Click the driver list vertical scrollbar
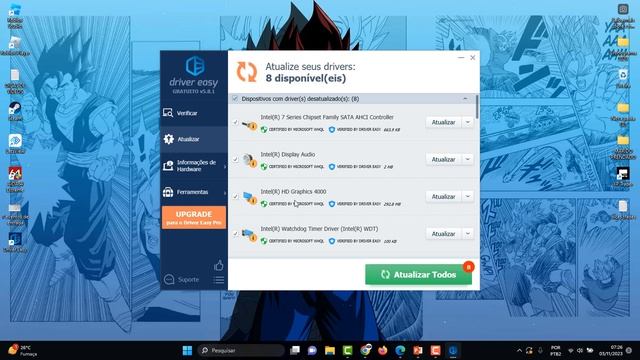Image resolution: width=640 pixels, height=360 pixels. (476, 107)
